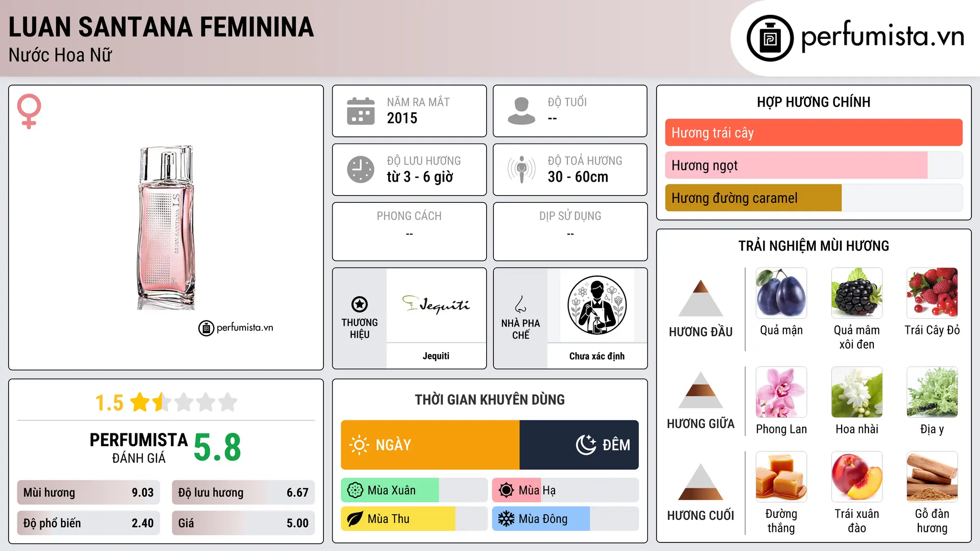Open the Phong Lan orchid note image

781,392
